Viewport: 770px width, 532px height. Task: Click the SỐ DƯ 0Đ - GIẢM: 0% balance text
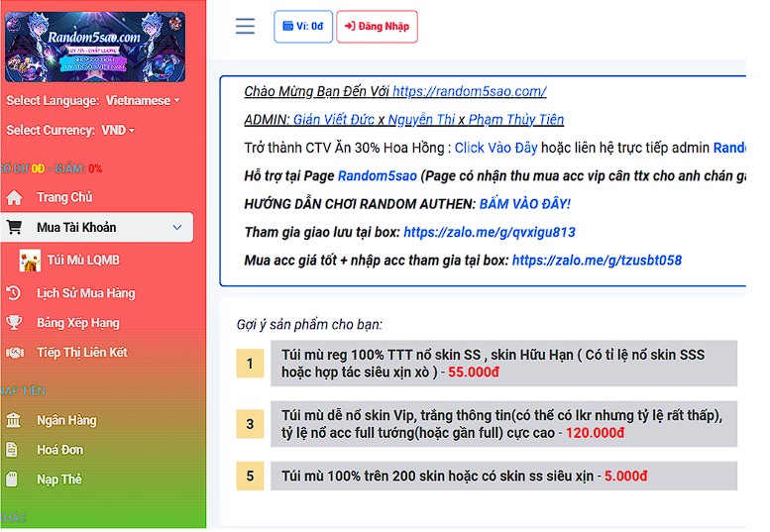pos(52,168)
